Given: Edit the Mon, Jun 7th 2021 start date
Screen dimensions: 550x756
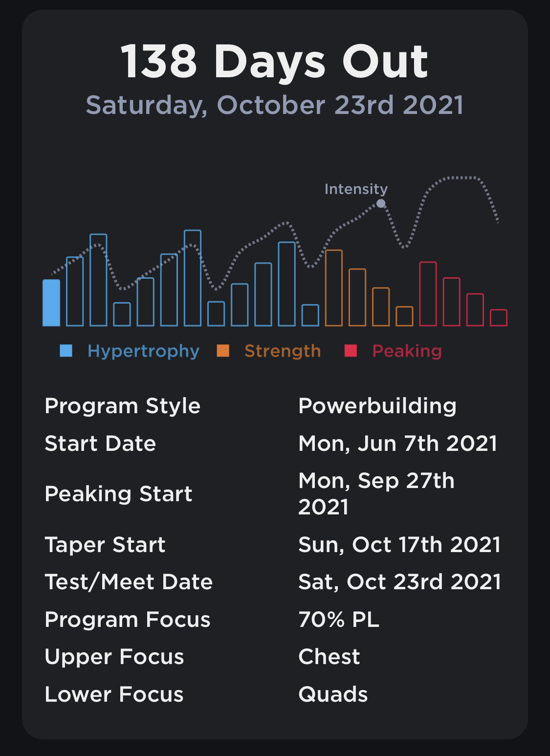Looking at the screenshot, I should pyautogui.click(x=397, y=444).
